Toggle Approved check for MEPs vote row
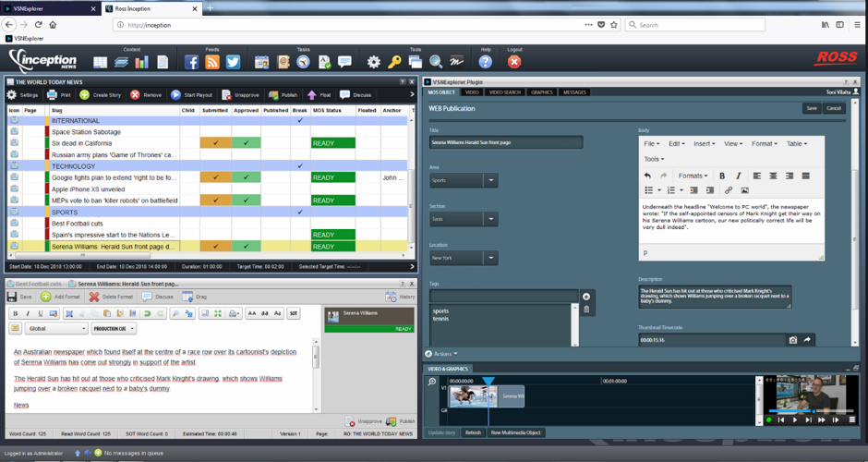This screenshot has width=868, height=462. [x=247, y=201]
